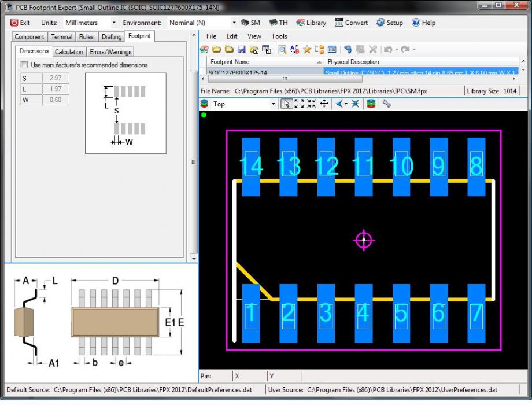Select the pointer tool in viewer toolbar
Screen dimensions: 532x405
(x=286, y=104)
